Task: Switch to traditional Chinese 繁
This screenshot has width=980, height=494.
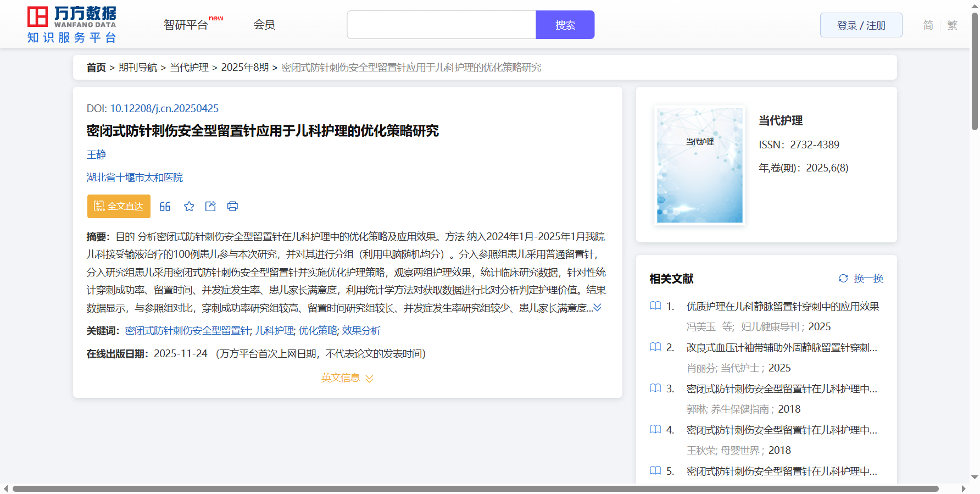Action: (x=952, y=25)
